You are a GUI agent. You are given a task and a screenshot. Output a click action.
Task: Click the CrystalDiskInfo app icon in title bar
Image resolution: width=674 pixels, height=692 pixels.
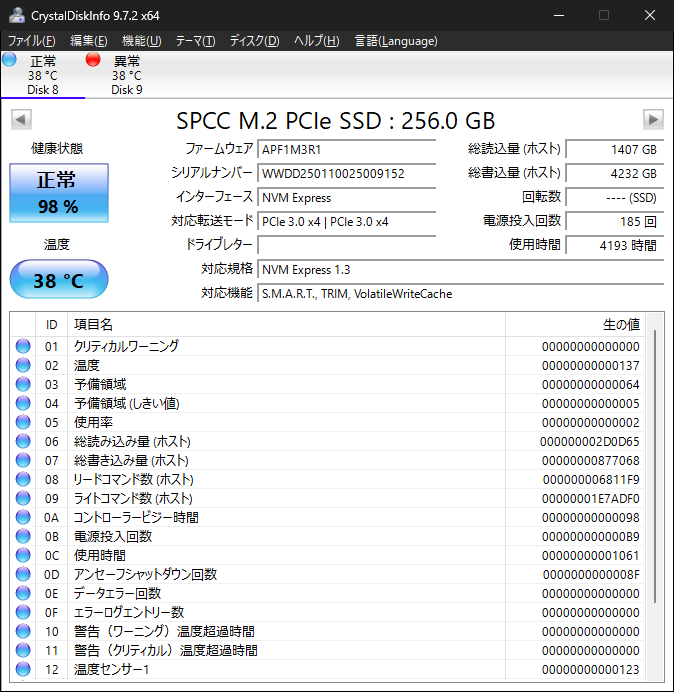[16, 15]
